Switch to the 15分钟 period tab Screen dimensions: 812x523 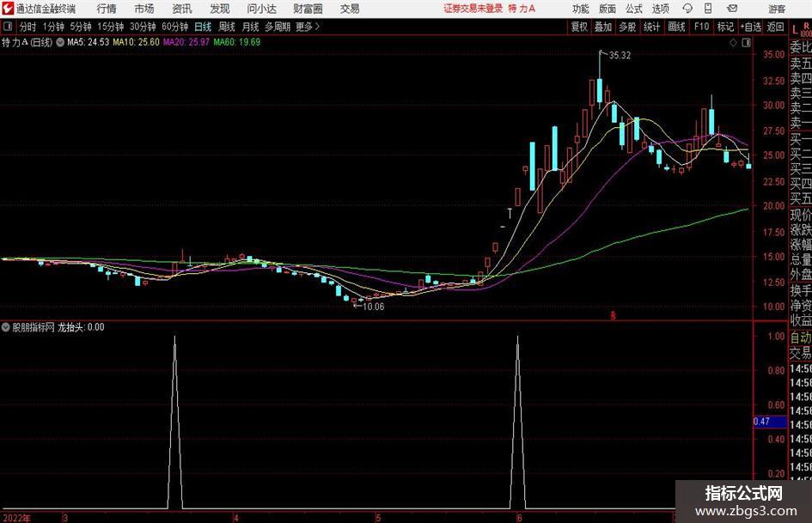tap(110, 27)
